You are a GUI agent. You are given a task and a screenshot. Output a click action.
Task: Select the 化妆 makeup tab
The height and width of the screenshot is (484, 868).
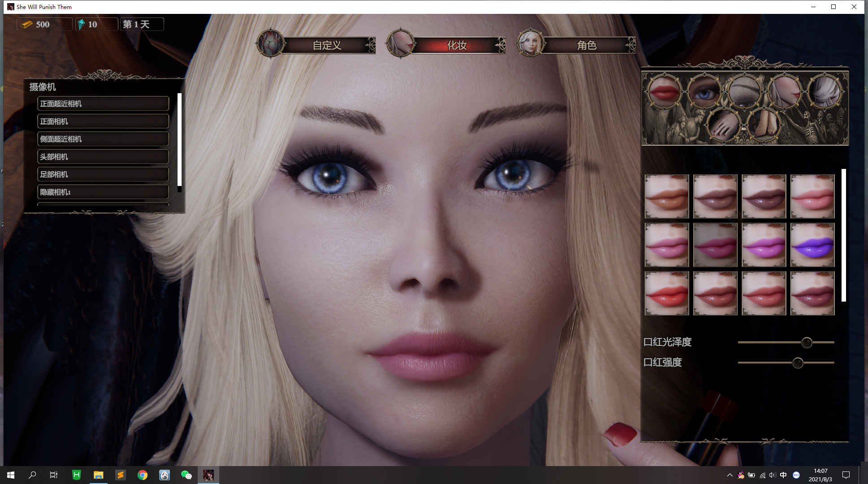tap(456, 45)
